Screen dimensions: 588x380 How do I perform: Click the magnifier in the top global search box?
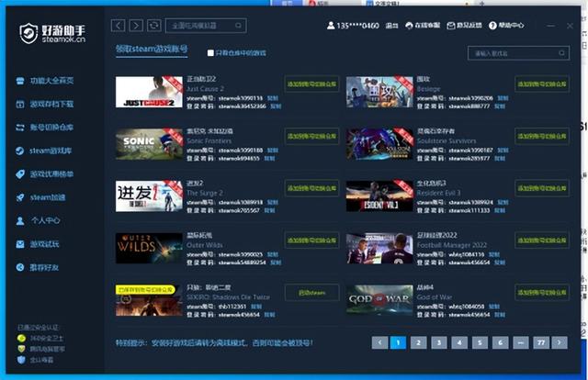click(x=238, y=26)
